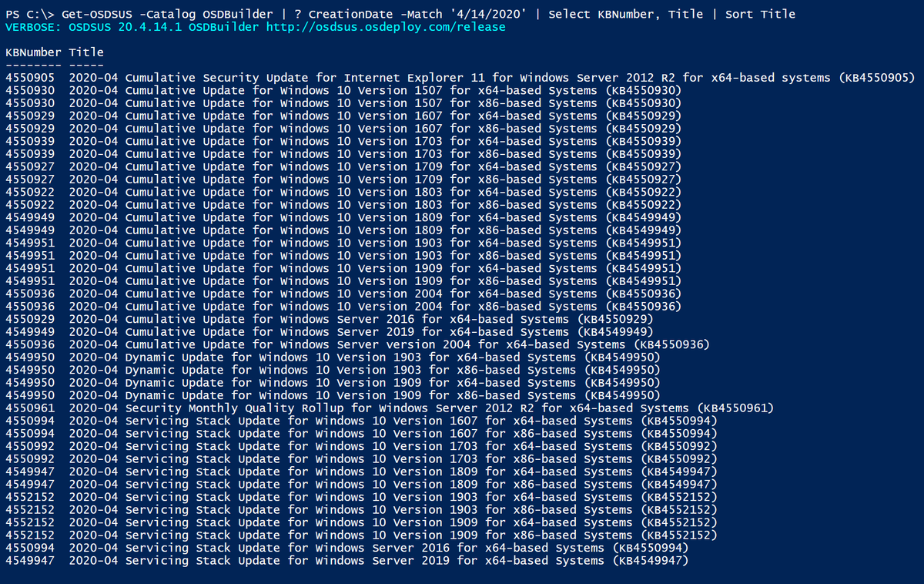Select Dynamic Update Windows 10 Version 1903 x64 row
Image resolution: width=924 pixels, height=584 pixels.
point(333,357)
